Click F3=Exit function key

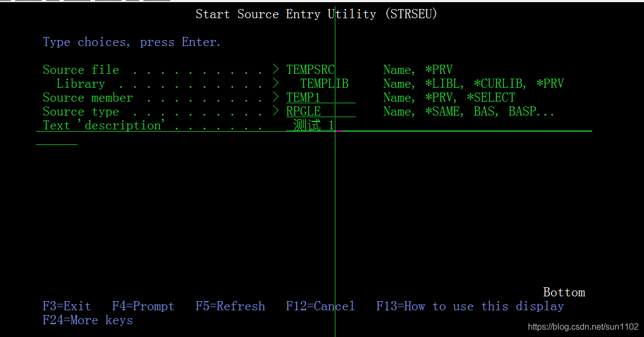click(x=67, y=307)
